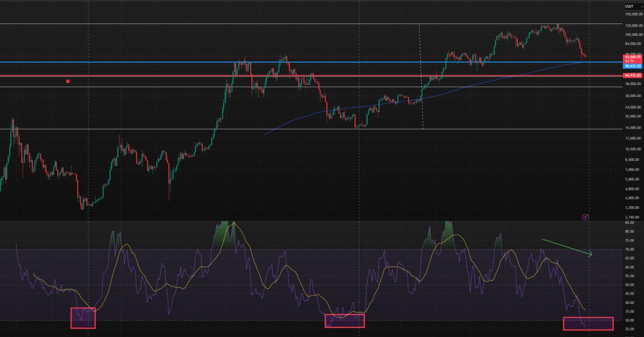Select the thick red horizontal line

[x=311, y=76]
